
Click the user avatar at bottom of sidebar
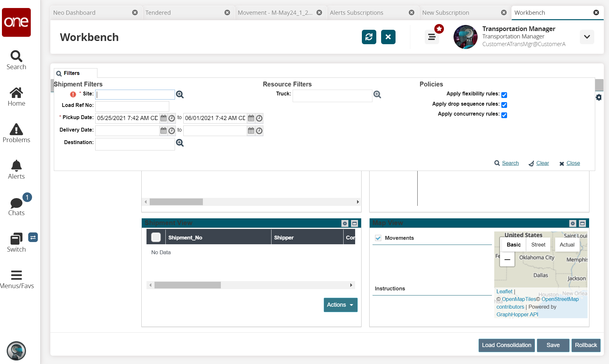[x=16, y=351]
